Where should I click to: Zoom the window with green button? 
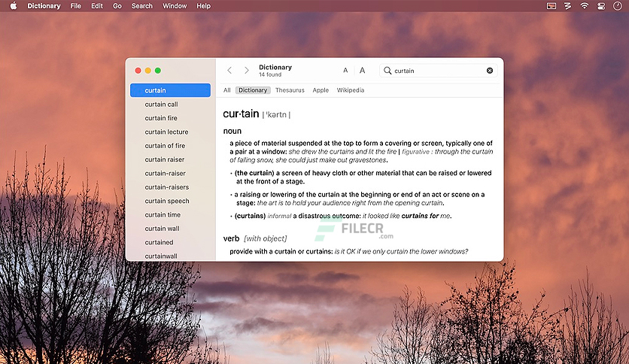pos(158,71)
